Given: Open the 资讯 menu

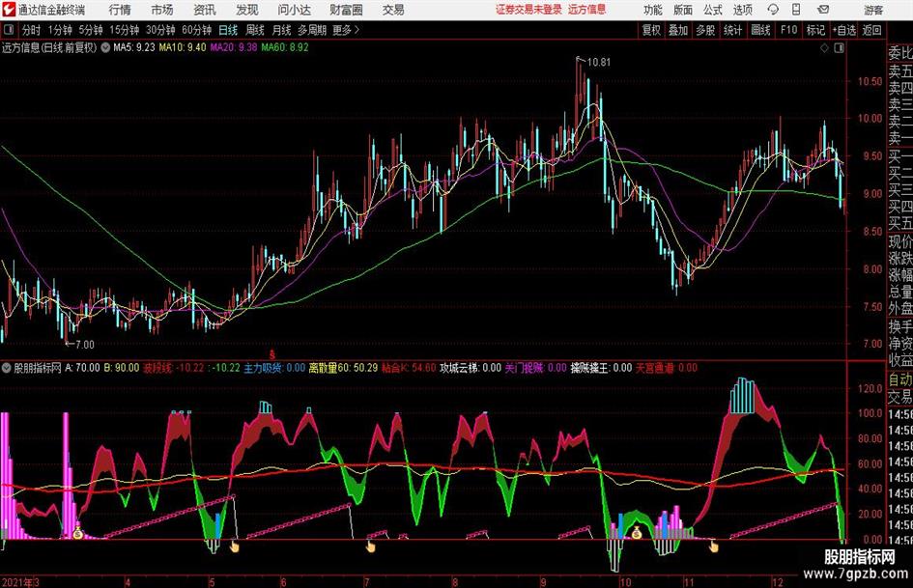Looking at the screenshot, I should (x=205, y=10).
